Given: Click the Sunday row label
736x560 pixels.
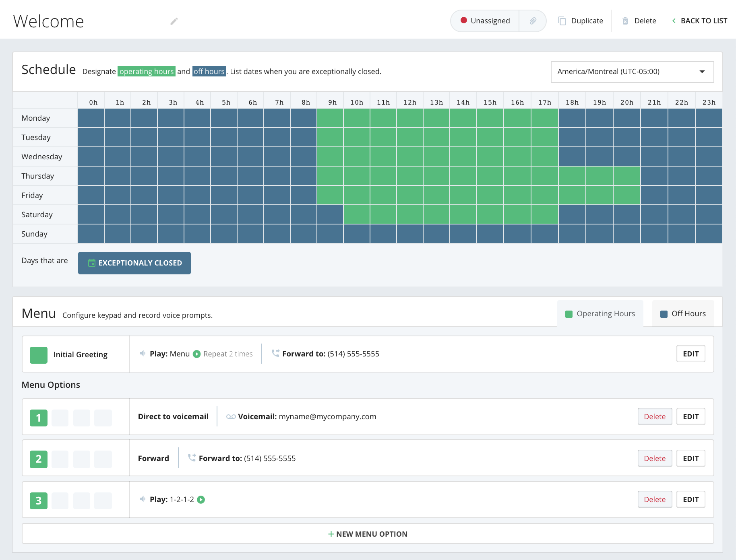Looking at the screenshot, I should tap(35, 234).
